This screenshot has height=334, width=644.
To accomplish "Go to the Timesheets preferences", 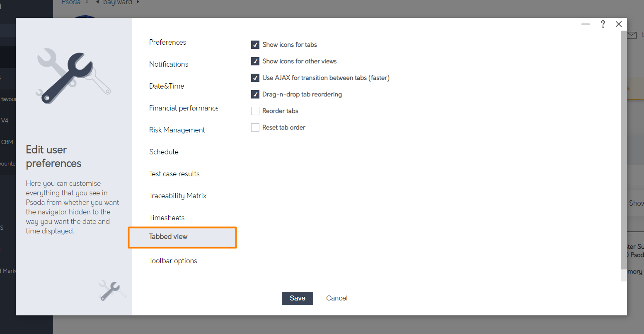I will (167, 217).
